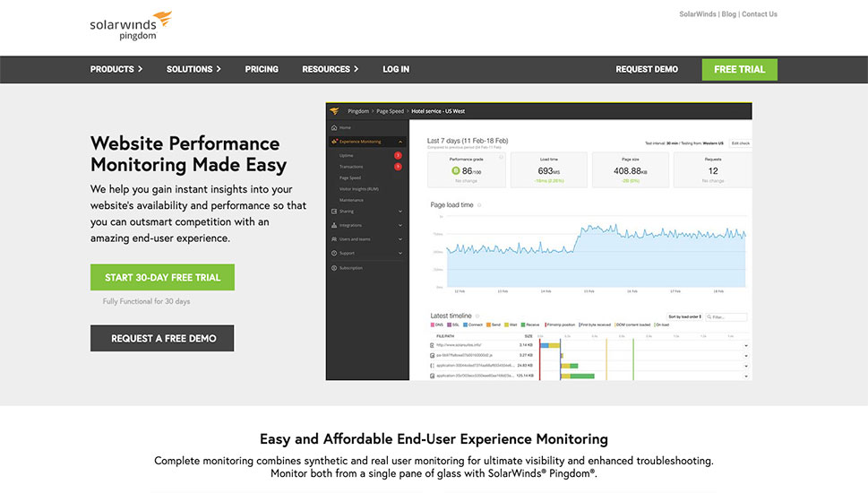Image resolution: width=868 pixels, height=493 pixels.
Task: Click the 'Fully Functional for 30 days' text
Action: click(146, 301)
